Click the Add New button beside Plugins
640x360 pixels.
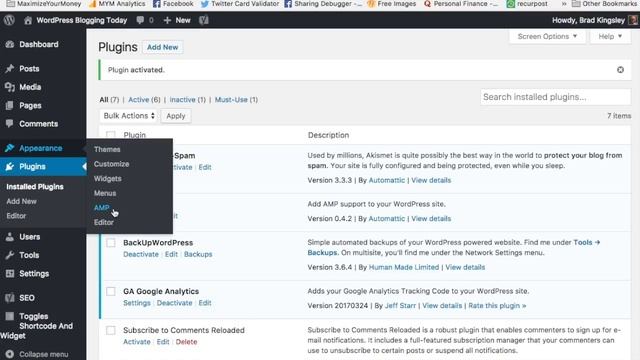click(162, 47)
